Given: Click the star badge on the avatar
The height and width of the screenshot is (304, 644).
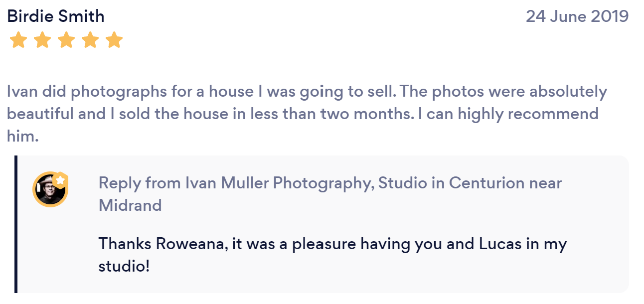Looking at the screenshot, I should pyautogui.click(x=60, y=180).
